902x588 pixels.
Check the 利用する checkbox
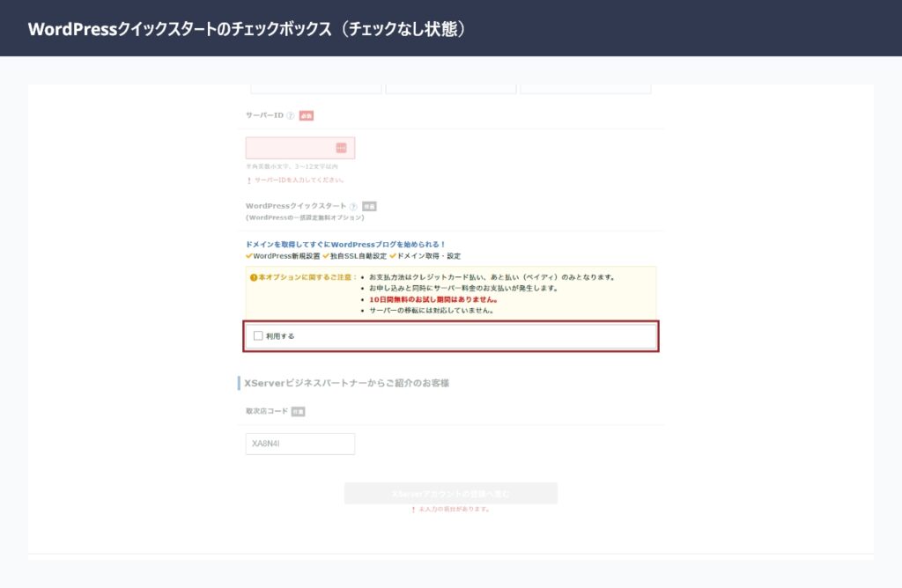pos(258,335)
